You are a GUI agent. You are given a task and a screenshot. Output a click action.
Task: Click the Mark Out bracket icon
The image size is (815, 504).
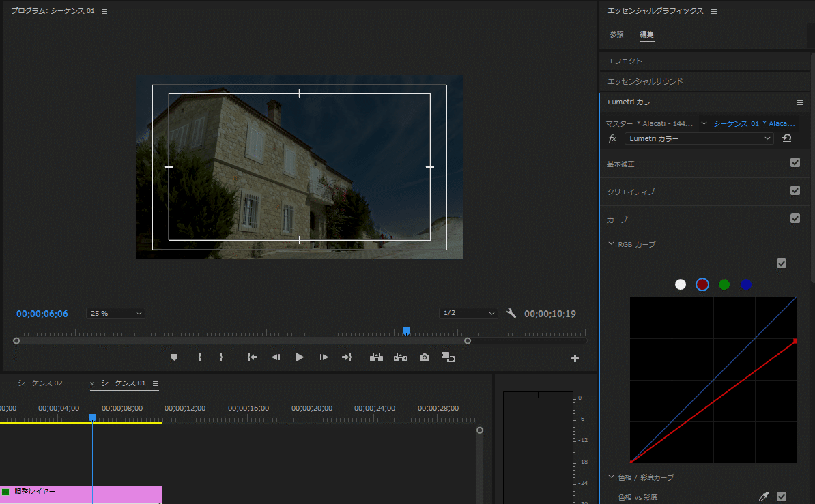coord(221,357)
